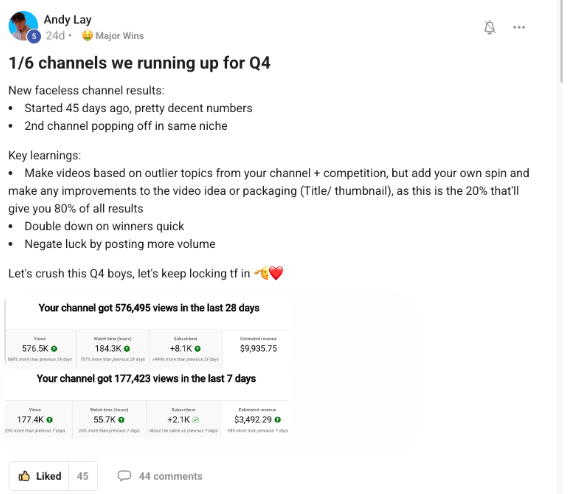Screen dimensions: 569x494
Task: Open the 28 days analytics screenshot
Action: pos(148,333)
